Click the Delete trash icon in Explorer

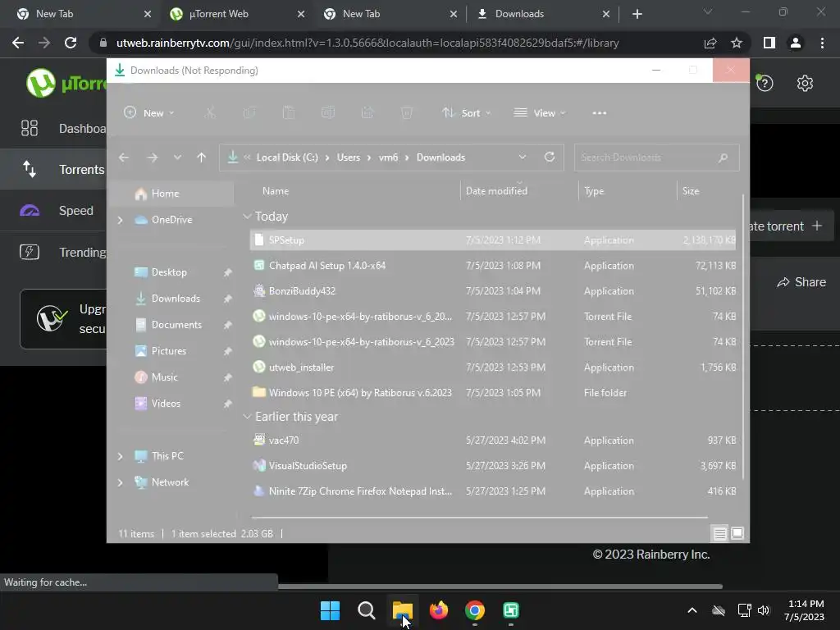click(x=407, y=113)
